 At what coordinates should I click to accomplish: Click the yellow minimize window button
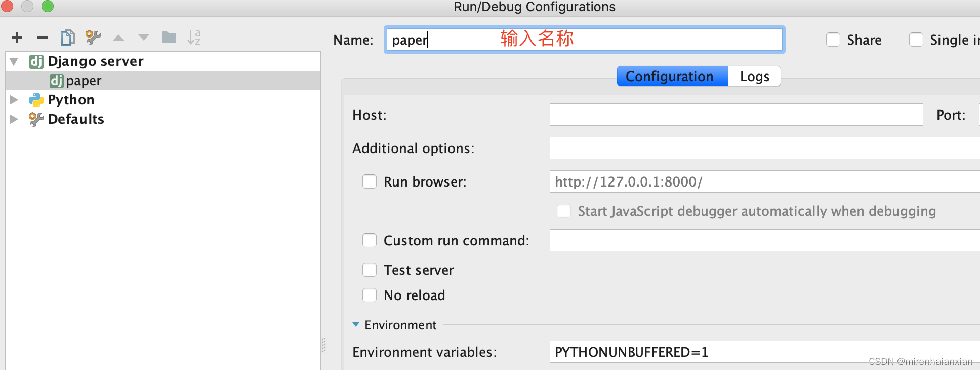pyautogui.click(x=27, y=6)
